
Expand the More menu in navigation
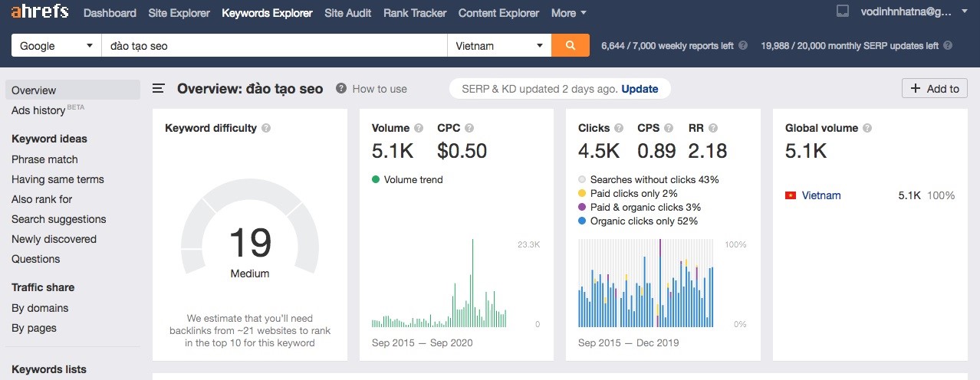(x=568, y=13)
